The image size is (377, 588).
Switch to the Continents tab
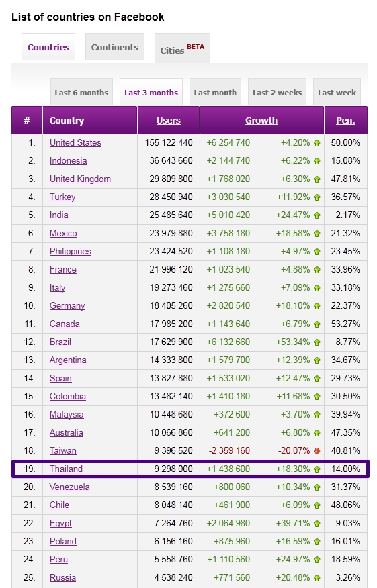(x=115, y=47)
